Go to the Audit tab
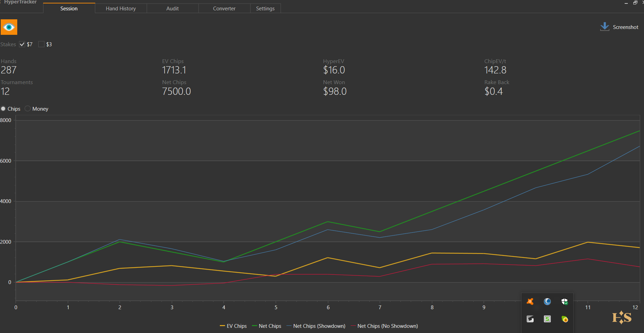This screenshot has width=644, height=333. (x=173, y=8)
